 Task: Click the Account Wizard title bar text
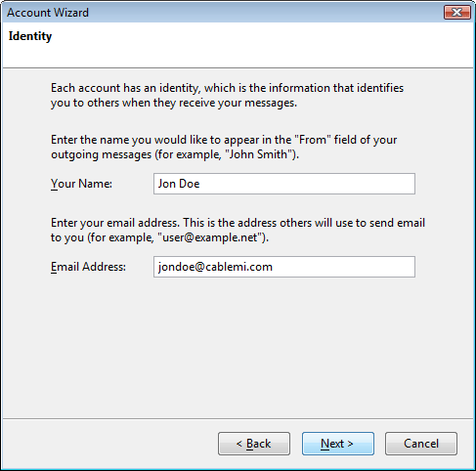48,13
